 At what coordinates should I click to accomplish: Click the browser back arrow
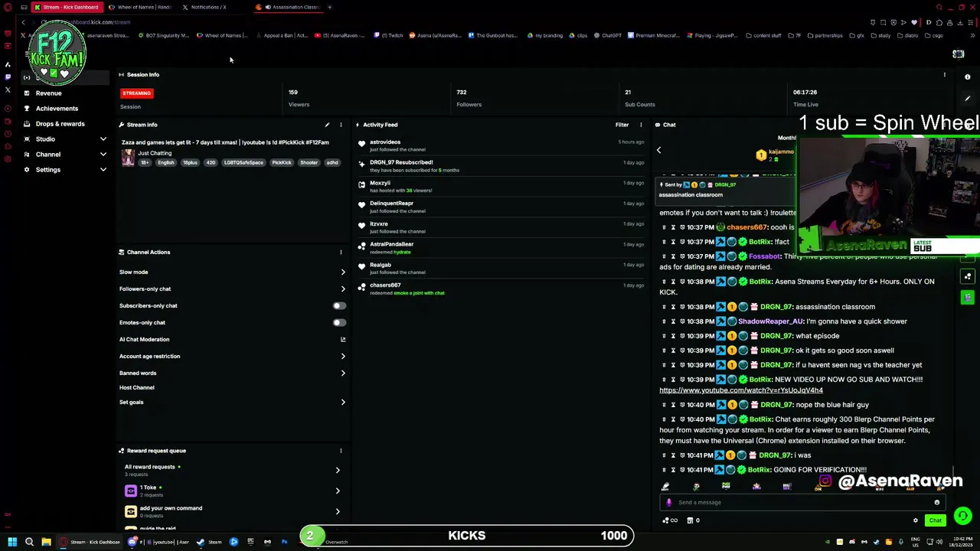click(x=23, y=22)
